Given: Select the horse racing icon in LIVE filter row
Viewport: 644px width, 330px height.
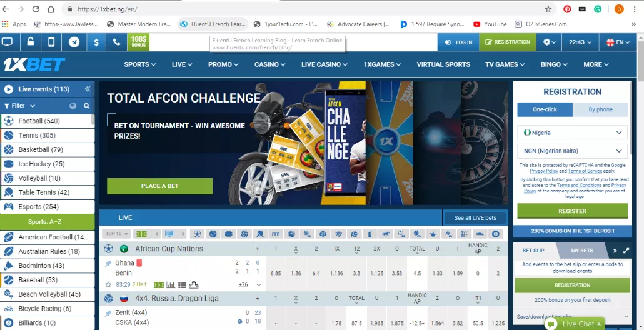Looking at the screenshot, I should click(x=386, y=234).
